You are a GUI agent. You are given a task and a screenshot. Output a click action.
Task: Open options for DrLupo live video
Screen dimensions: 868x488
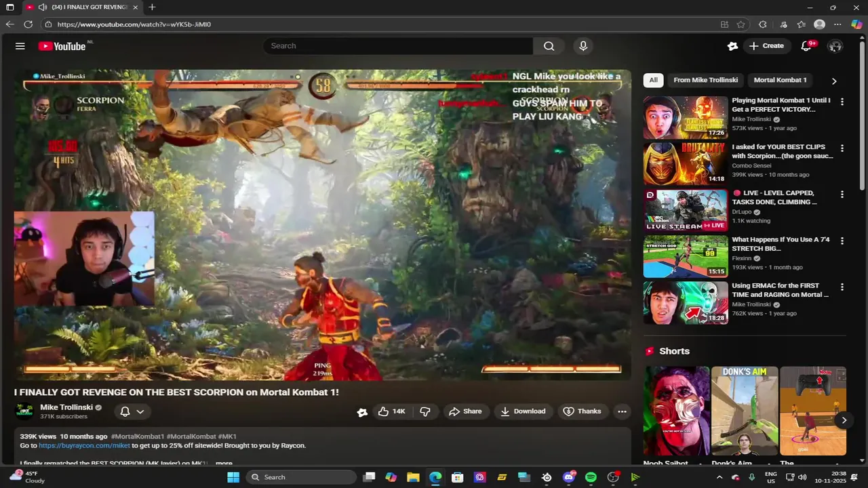[x=842, y=195]
